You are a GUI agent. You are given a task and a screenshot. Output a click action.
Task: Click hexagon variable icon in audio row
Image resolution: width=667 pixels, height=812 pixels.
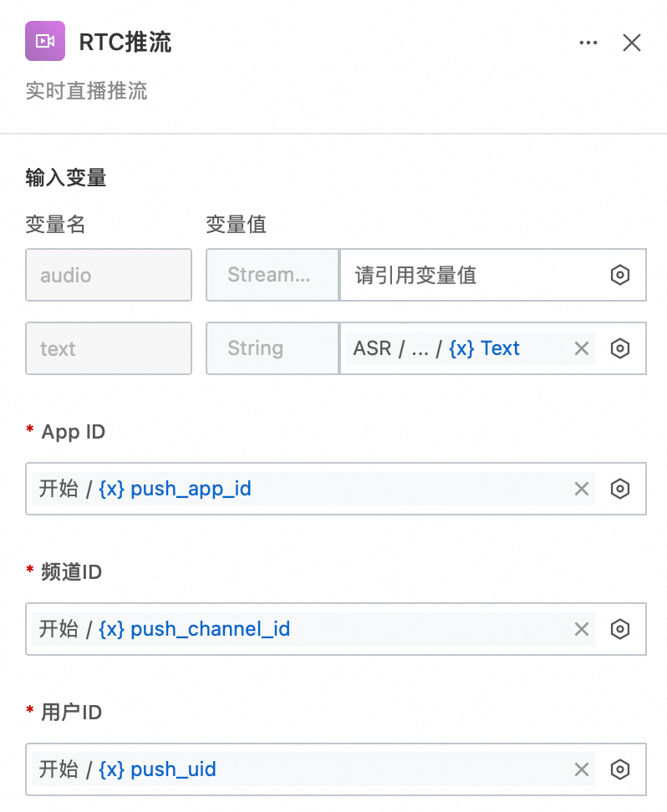click(x=619, y=275)
